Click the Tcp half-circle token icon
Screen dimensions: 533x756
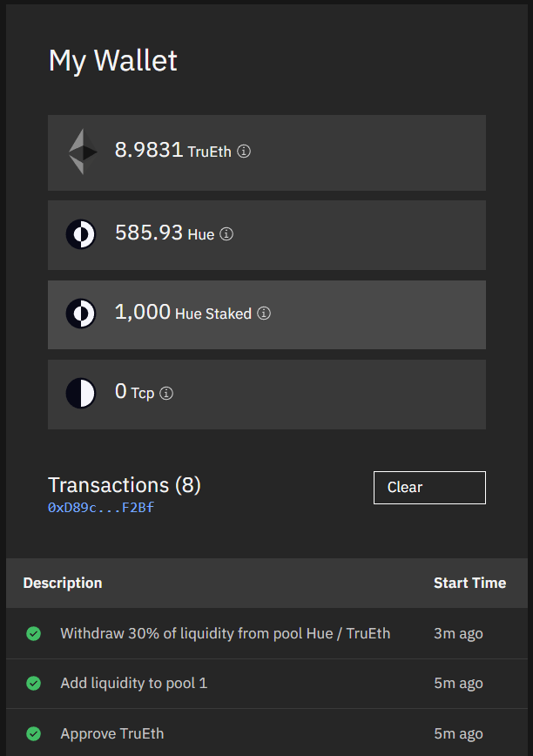point(81,394)
